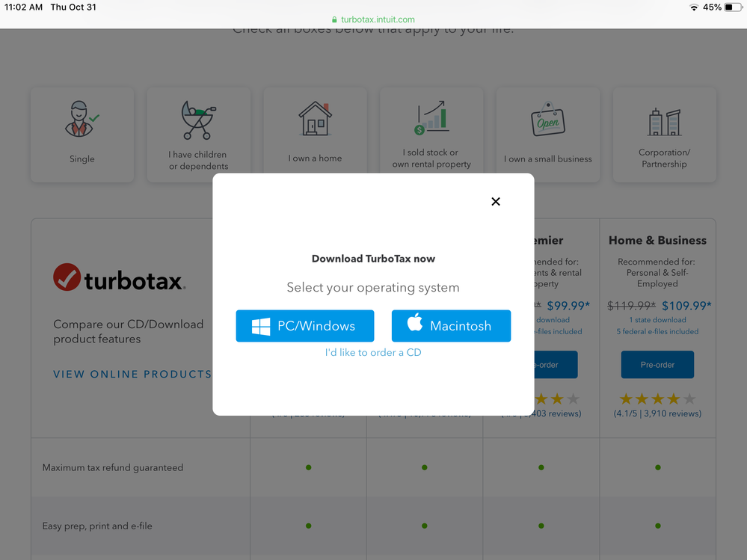Tap the Wi-Fi icon in status bar

[x=693, y=7]
